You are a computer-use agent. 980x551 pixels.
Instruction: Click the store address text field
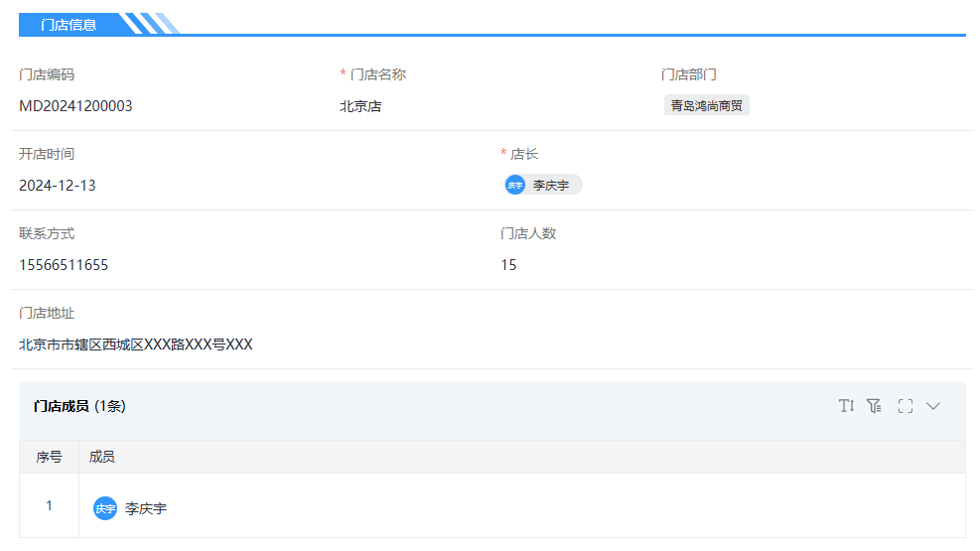[x=136, y=344]
